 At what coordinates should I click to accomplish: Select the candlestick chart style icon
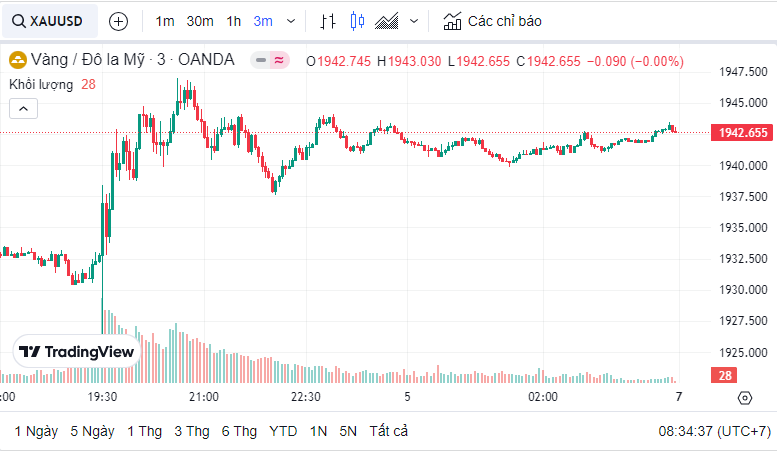coord(358,21)
